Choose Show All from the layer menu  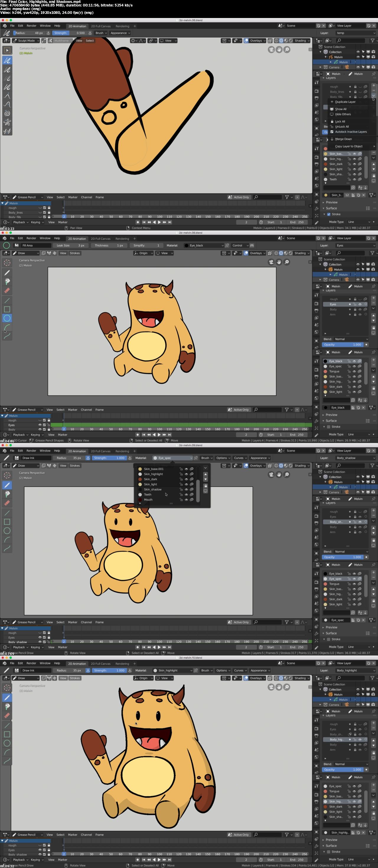[x=340, y=109]
